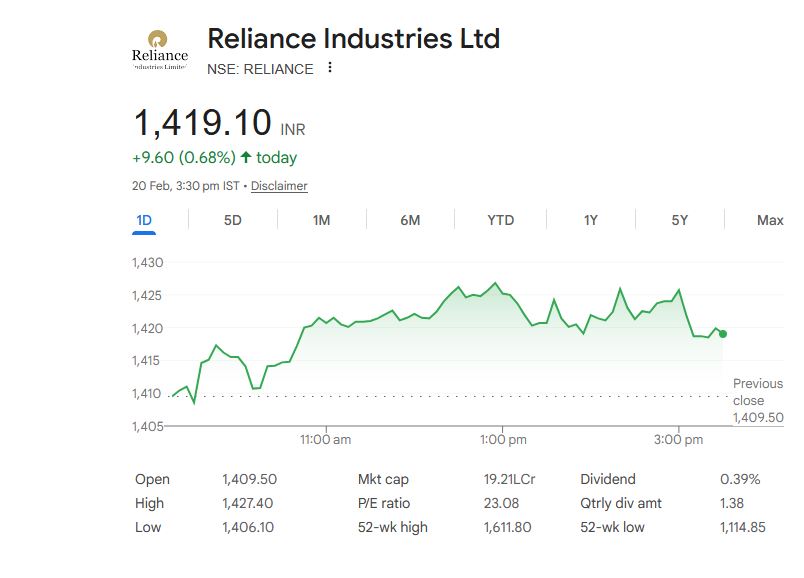Screen dimensions: 804x578
Task: Click the current price endpoint dot on chart
Action: tap(723, 334)
